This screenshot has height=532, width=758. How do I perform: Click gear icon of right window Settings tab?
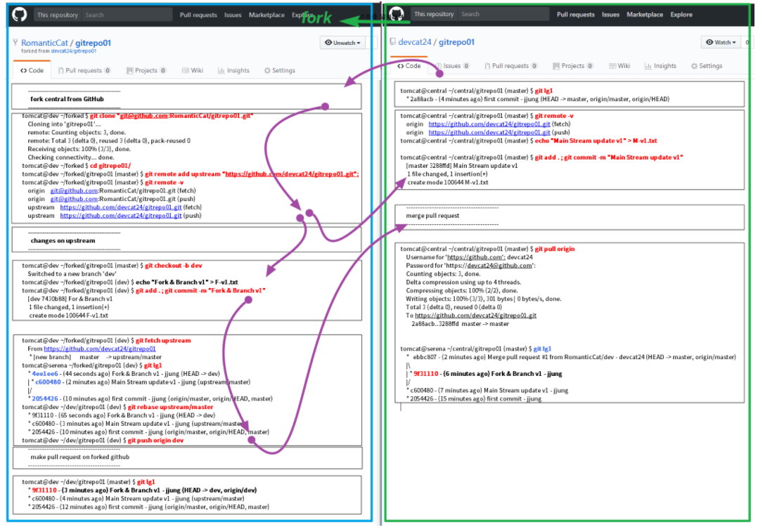pyautogui.click(x=694, y=66)
